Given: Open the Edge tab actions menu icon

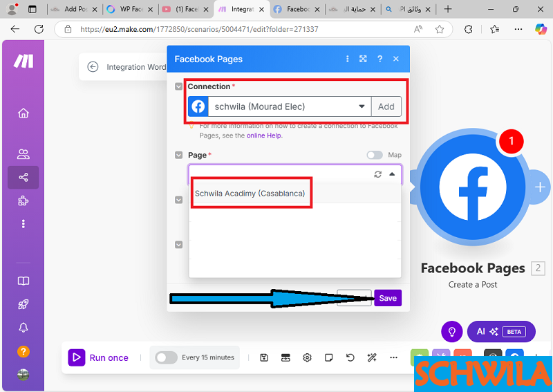Looking at the screenshot, I should (32, 10).
